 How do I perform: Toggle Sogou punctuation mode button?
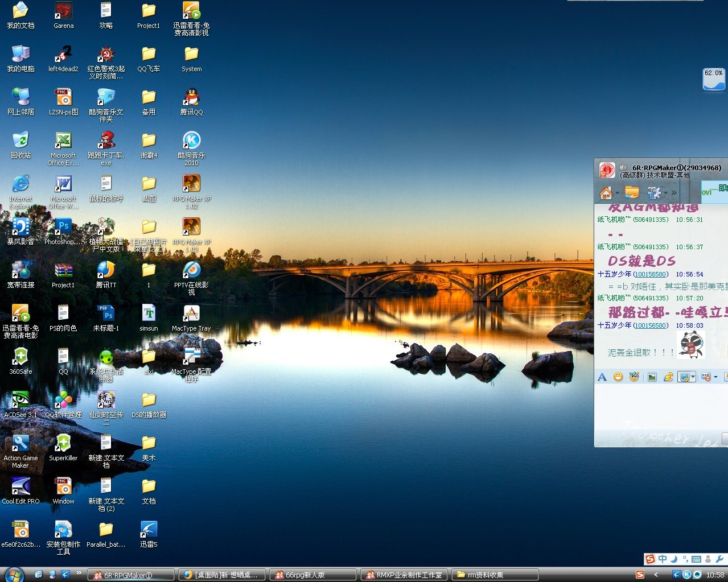685,559
